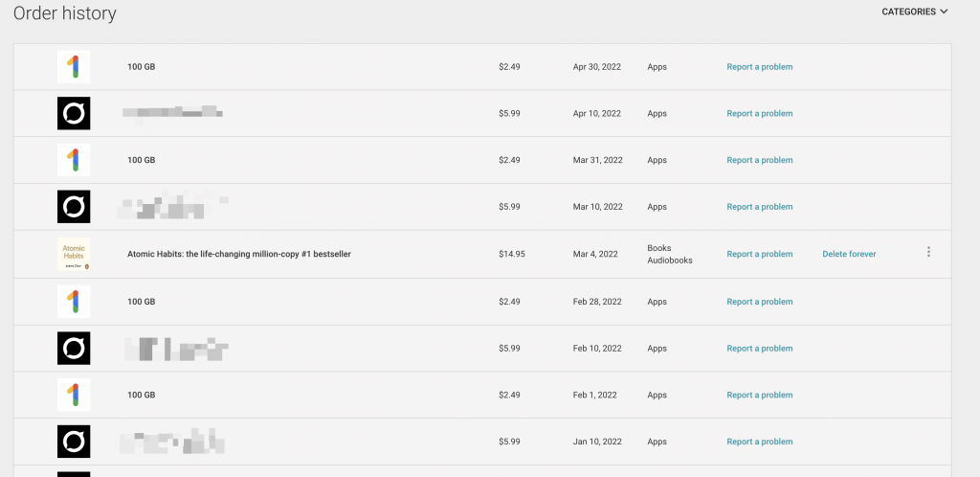Viewport: 980px width, 477px height.
Task: Click Google One icon for Mar 31, 2022 order
Action: [74, 160]
